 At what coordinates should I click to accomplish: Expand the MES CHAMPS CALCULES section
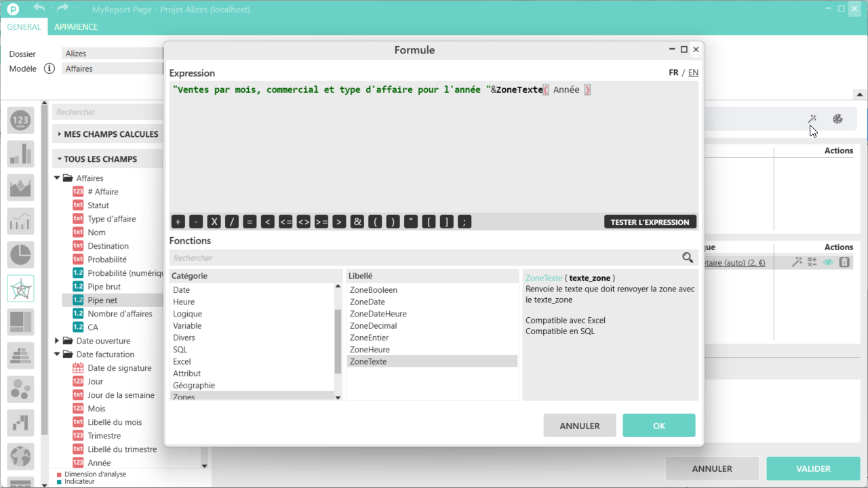pyautogui.click(x=60, y=134)
